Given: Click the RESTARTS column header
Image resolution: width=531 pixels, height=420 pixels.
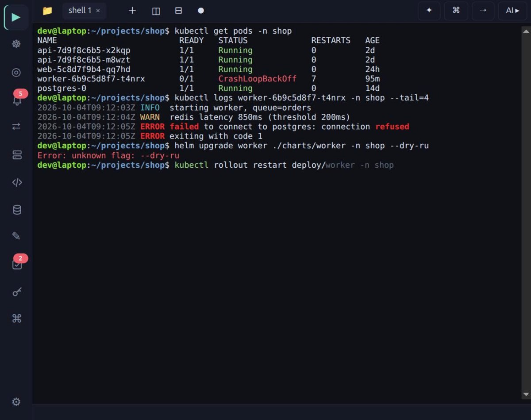Looking at the screenshot, I should coord(331,41).
